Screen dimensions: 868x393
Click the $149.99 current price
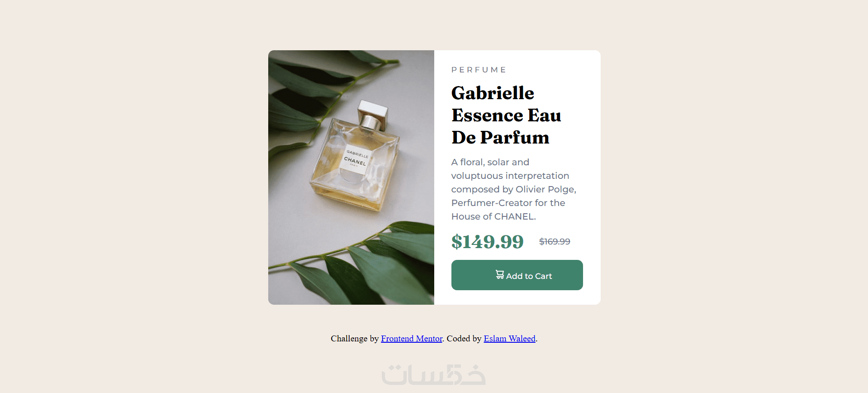(x=487, y=242)
